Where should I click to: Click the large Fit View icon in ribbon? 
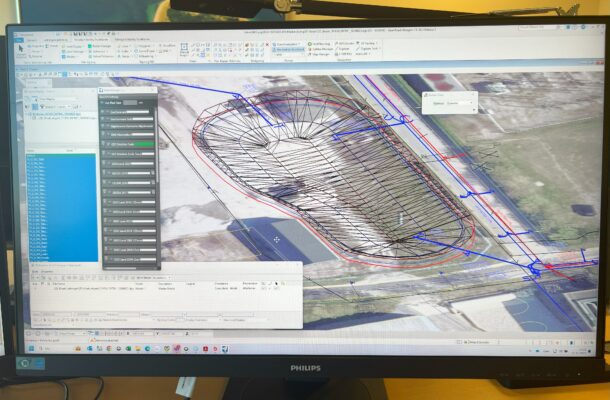click(x=184, y=49)
